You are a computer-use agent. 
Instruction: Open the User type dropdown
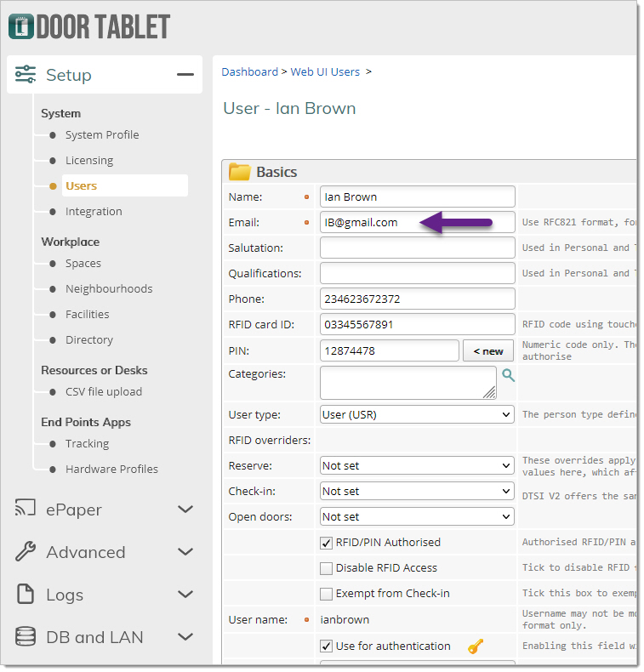tap(417, 415)
